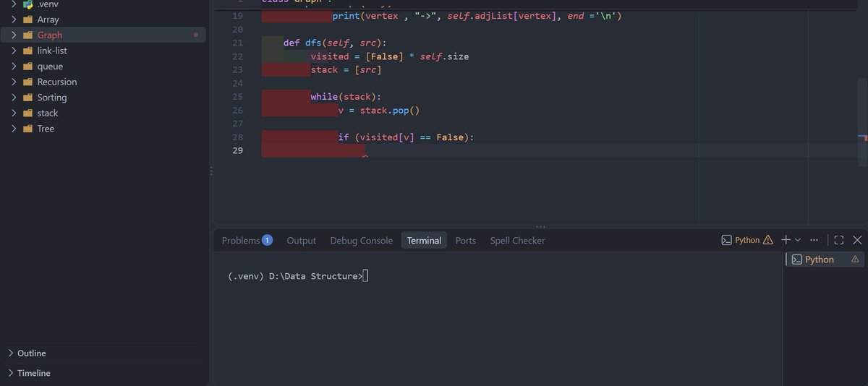Screen dimensions: 868x386
Task: Open the Problems tab
Action: pyautogui.click(x=247, y=240)
